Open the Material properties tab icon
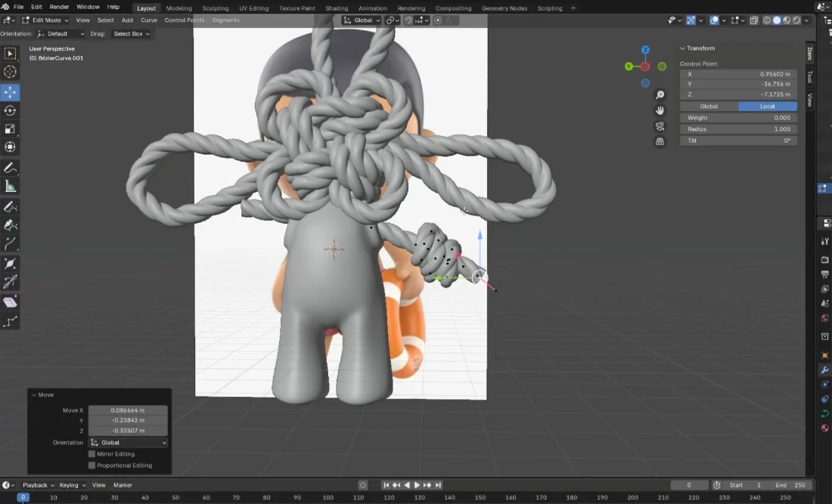 (824, 428)
